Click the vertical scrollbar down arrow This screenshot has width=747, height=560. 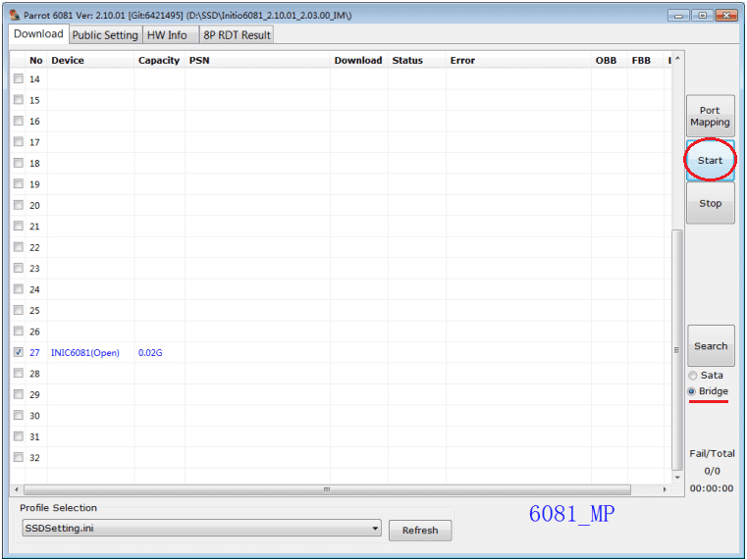coord(677,478)
